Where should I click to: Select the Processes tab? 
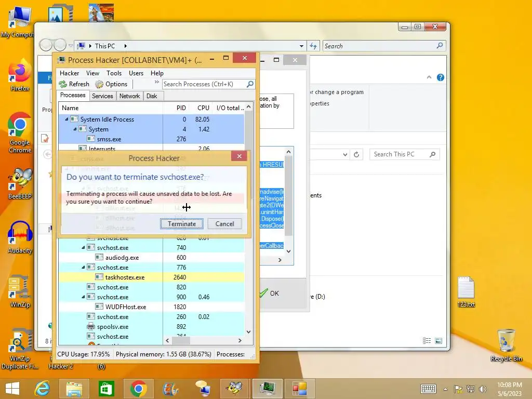click(73, 96)
